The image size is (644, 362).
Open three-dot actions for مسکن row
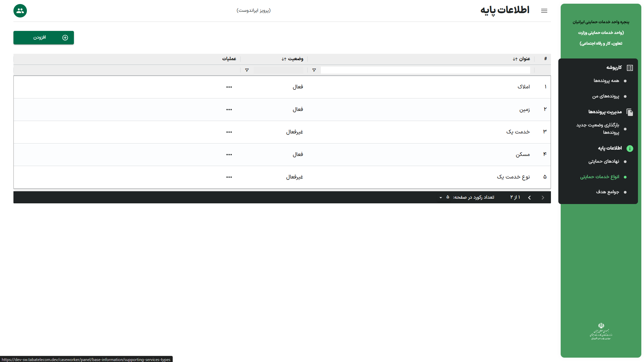(x=229, y=155)
